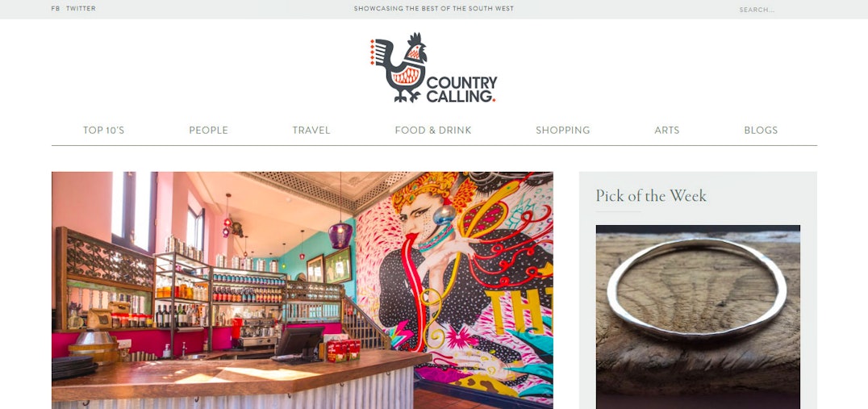Open the FB social link
868x409 pixels.
point(56,8)
